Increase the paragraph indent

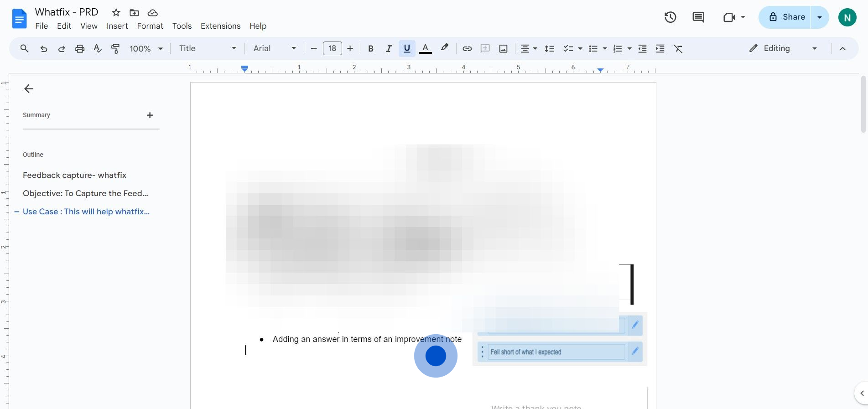pyautogui.click(x=660, y=48)
